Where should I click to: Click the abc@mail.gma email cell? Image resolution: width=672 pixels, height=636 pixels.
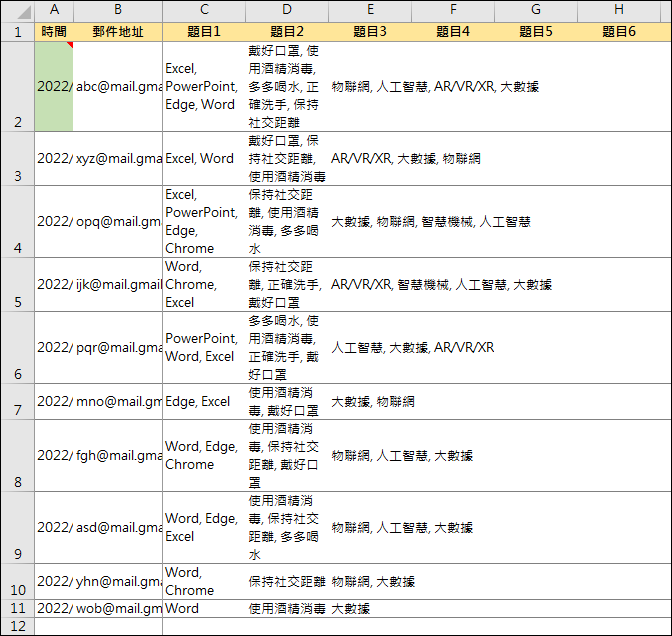point(118,87)
